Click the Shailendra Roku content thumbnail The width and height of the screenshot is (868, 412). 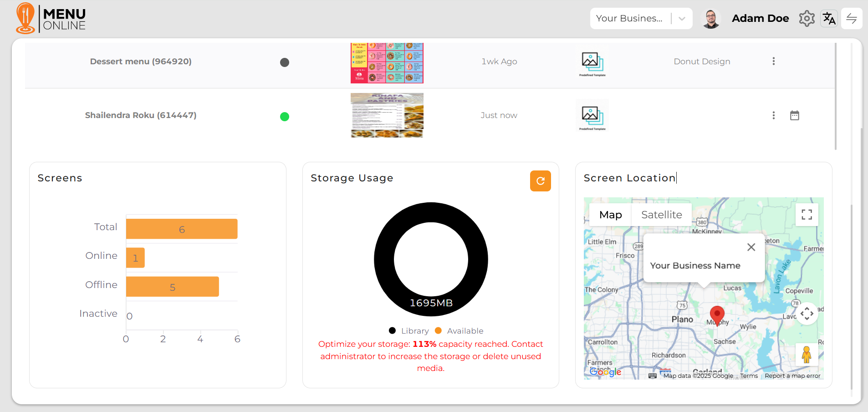click(387, 115)
